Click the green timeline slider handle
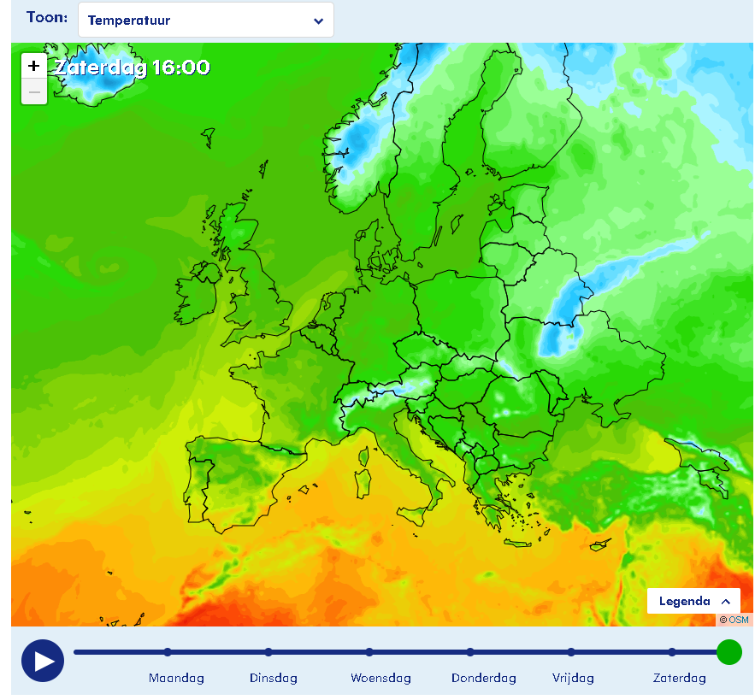This screenshot has width=755, height=700. click(x=729, y=652)
